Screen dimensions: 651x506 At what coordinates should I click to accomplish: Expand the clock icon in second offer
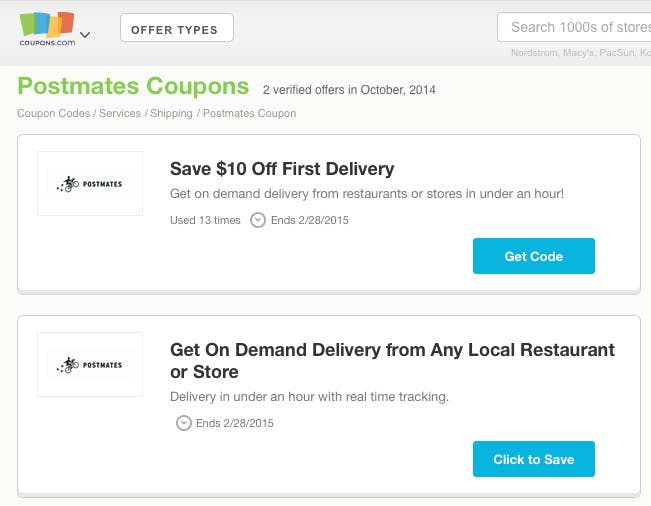184,423
